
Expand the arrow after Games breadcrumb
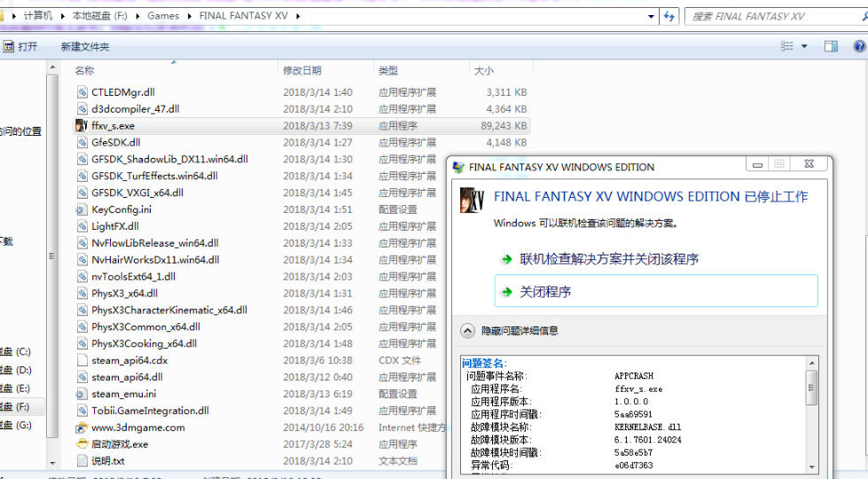[x=189, y=16]
